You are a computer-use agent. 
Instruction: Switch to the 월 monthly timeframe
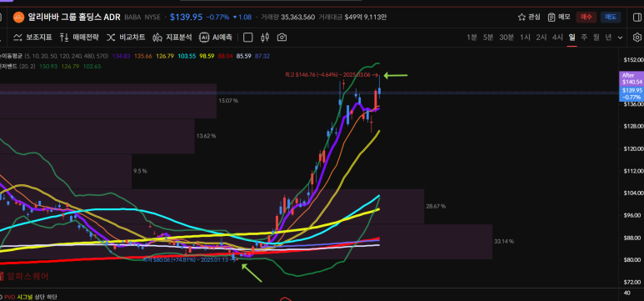(x=597, y=38)
